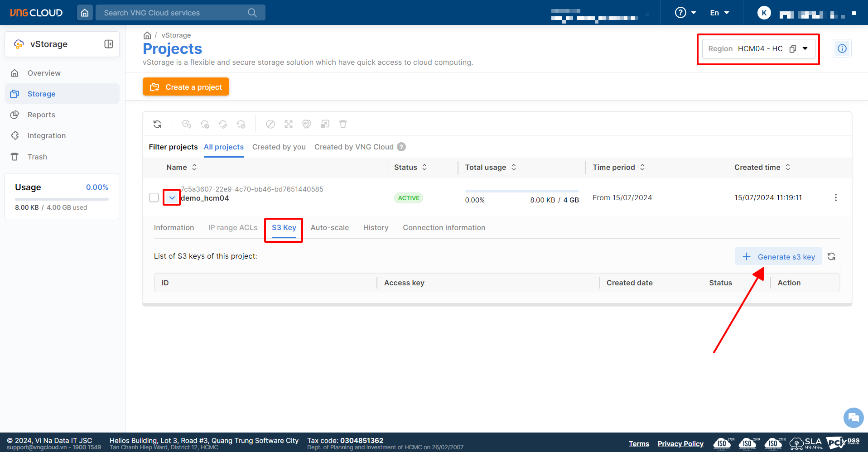This screenshot has width=868, height=452.
Task: Refresh the S3 keys list
Action: tap(831, 257)
